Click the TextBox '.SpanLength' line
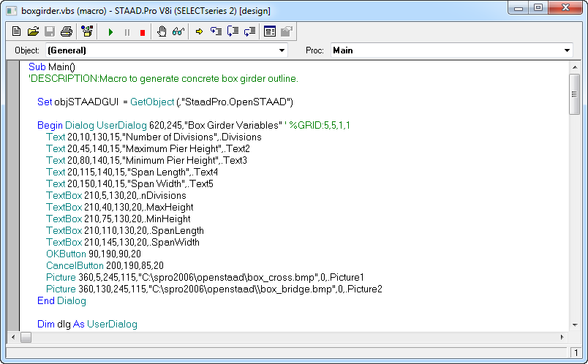The image size is (588, 364). [x=125, y=230]
